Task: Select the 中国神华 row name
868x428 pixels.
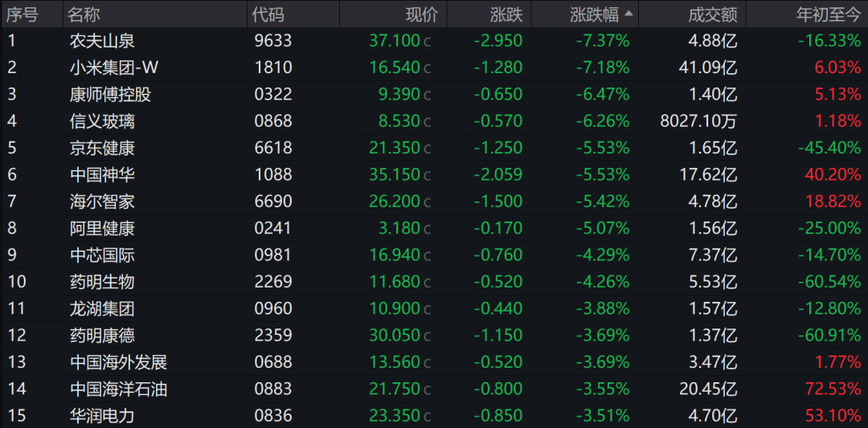Action: coord(102,175)
